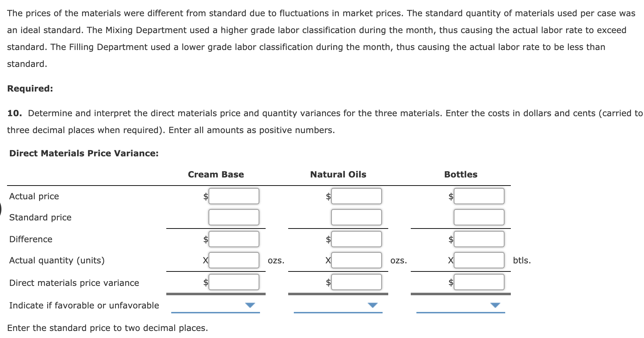Click the Actual quantity field for Cream Base
644x338 pixels.
234,260
